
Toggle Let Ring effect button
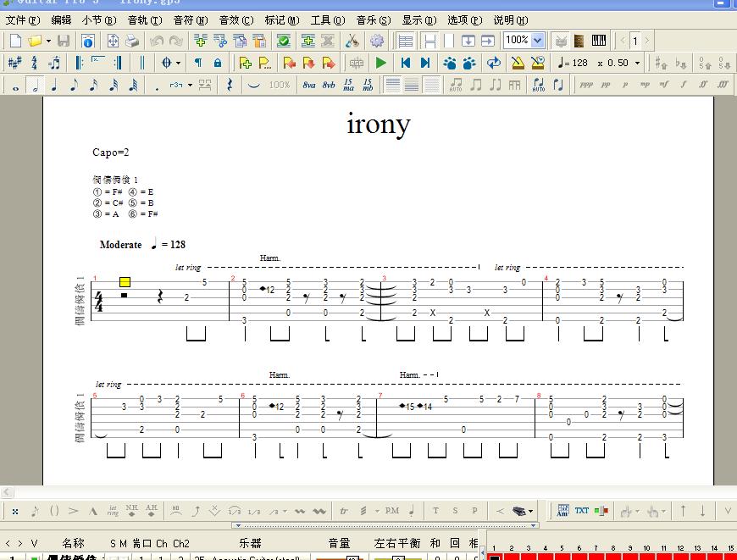point(113,511)
